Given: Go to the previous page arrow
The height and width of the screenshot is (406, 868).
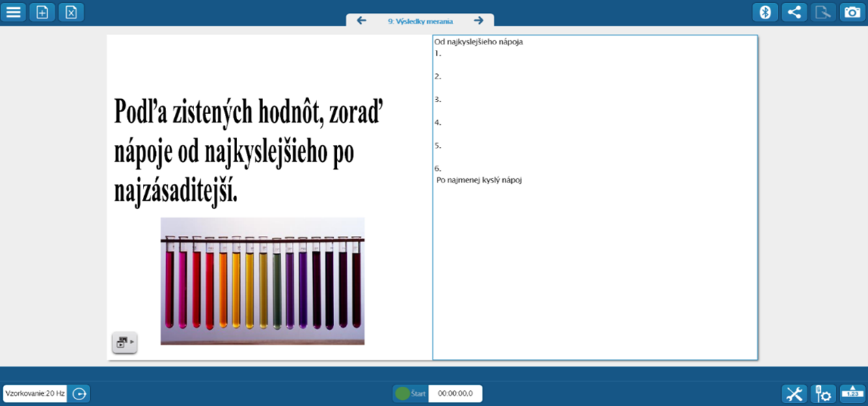Looking at the screenshot, I should tap(362, 21).
